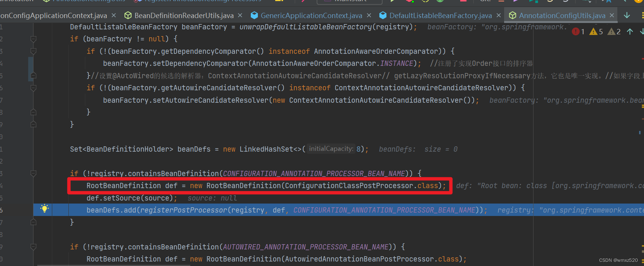Viewport: 644px width, 266px height.
Task: Collapse the 'if (beanFactory != null)' block
Action: coord(33,39)
